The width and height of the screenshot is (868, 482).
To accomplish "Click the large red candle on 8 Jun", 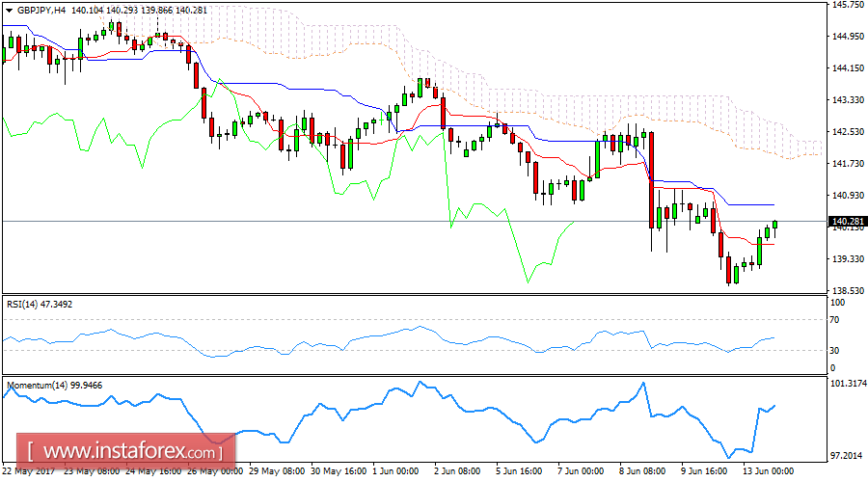I will [x=652, y=180].
